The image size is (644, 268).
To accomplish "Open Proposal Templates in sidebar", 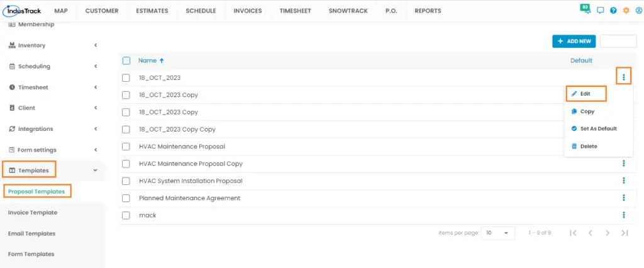I will 36,191.
